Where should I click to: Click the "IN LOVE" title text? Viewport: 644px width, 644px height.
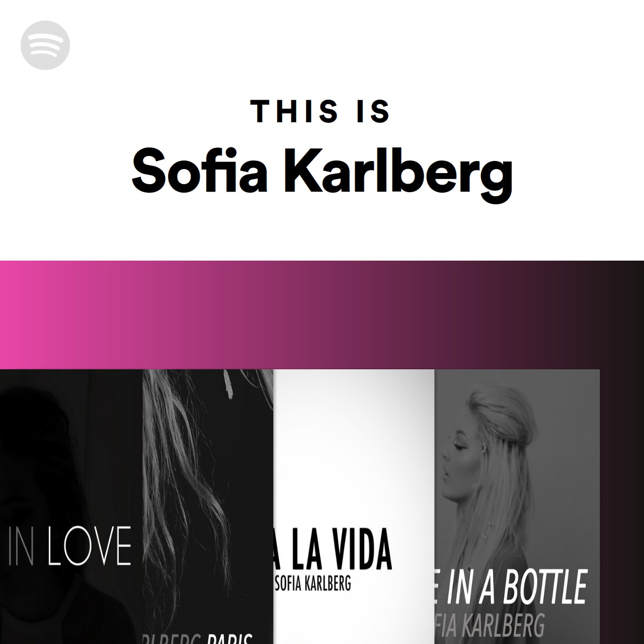click(x=70, y=545)
